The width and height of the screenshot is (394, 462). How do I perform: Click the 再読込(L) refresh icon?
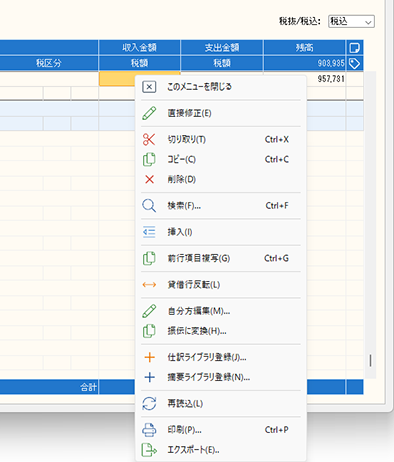coord(149,404)
